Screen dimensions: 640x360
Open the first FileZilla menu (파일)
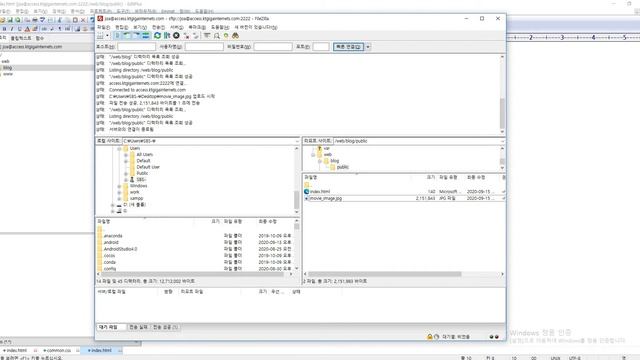[103, 27]
